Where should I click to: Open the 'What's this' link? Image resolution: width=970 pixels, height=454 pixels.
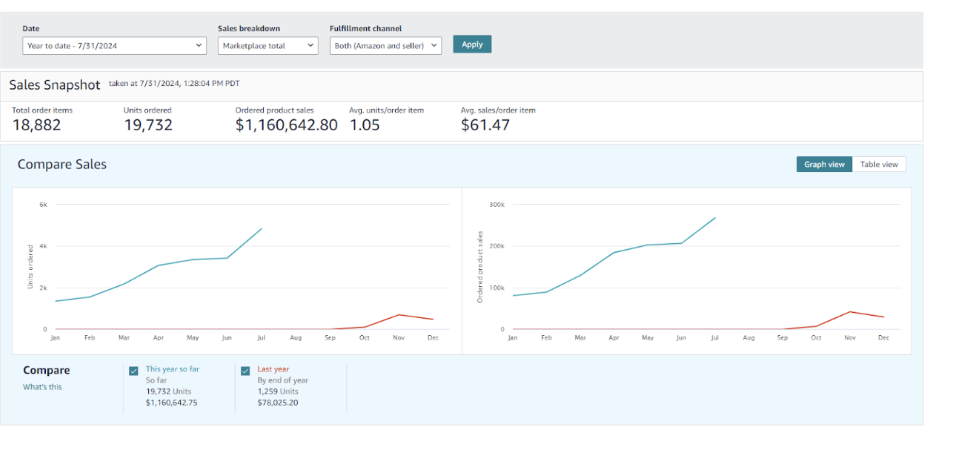pyautogui.click(x=42, y=387)
